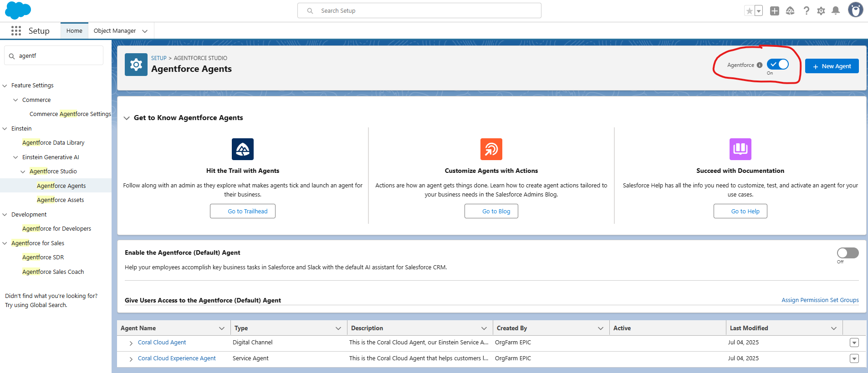Screen dimensions: 868x373
Task: Open Last Modified column dropdown
Action: (x=834, y=328)
